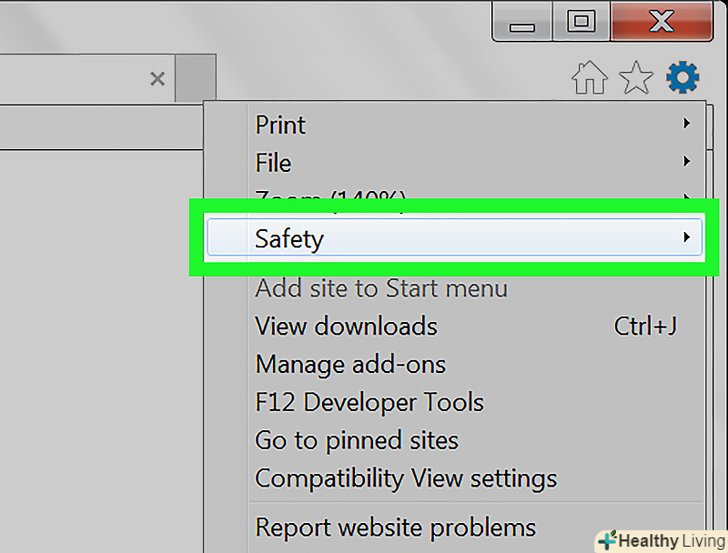Maximize the browser window
The image size is (728, 553).
(581, 20)
